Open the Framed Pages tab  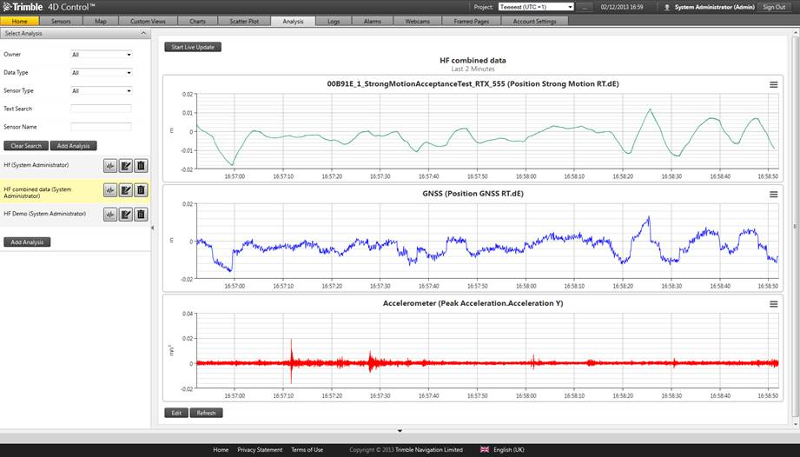pyautogui.click(x=471, y=21)
